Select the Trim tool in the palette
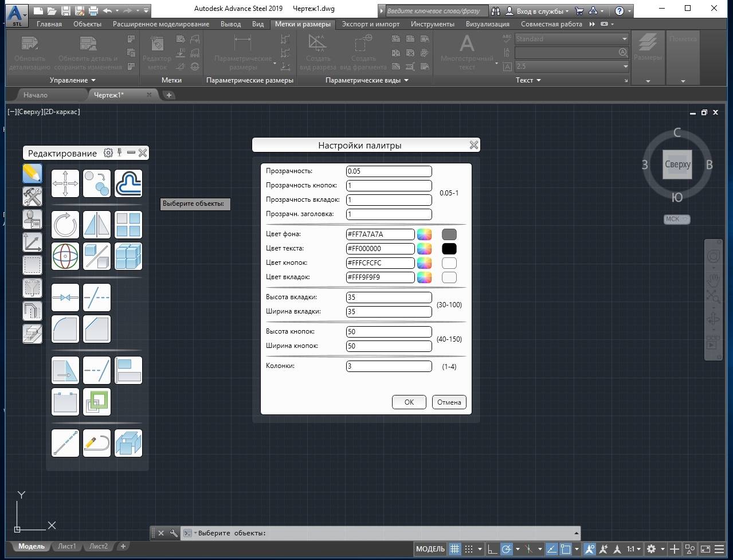 click(97, 297)
